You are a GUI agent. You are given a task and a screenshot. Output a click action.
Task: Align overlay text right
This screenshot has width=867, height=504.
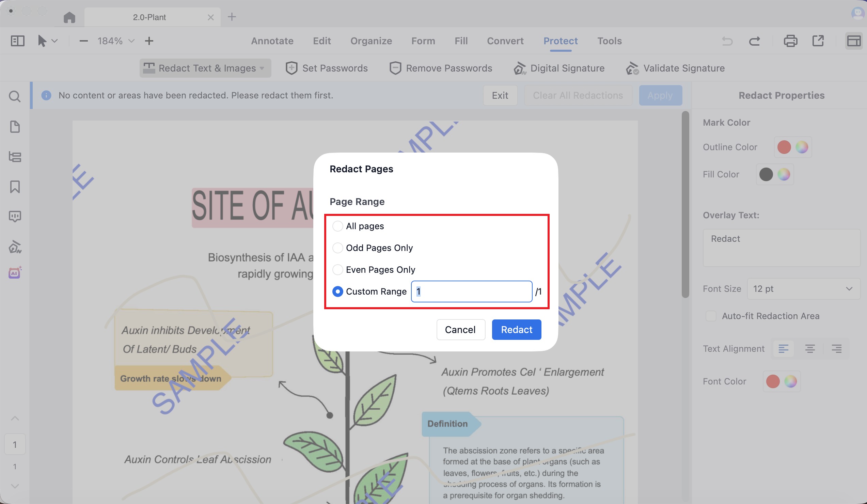[837, 349]
